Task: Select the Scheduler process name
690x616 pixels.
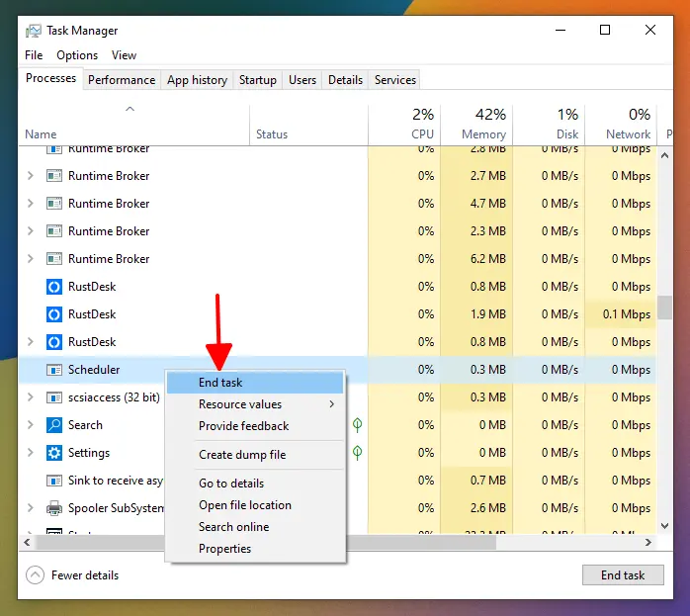Action: click(94, 370)
